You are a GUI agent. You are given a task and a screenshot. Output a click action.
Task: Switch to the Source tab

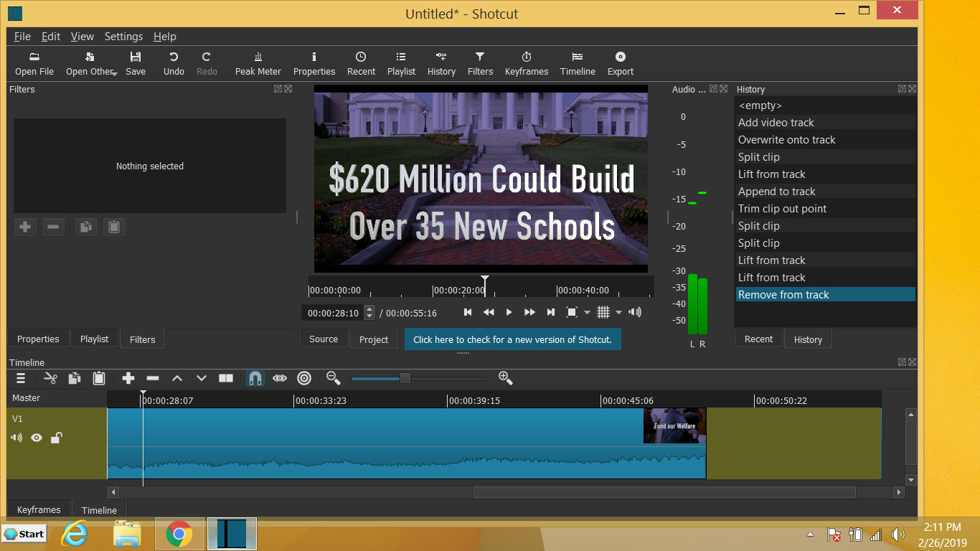click(x=324, y=339)
